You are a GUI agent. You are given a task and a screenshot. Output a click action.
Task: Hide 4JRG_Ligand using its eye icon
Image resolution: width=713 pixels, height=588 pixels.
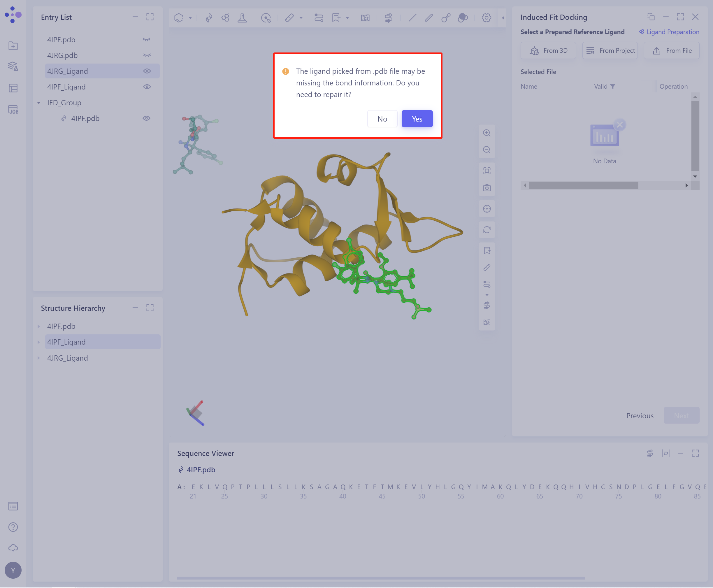click(147, 71)
